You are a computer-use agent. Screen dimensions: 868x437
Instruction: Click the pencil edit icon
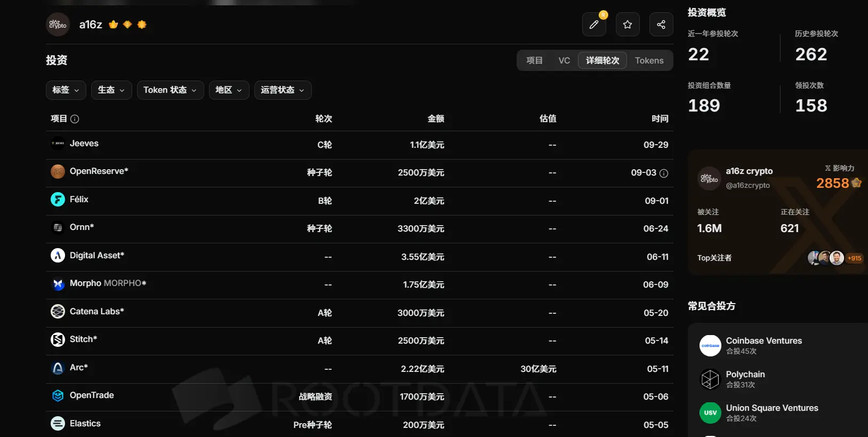594,25
